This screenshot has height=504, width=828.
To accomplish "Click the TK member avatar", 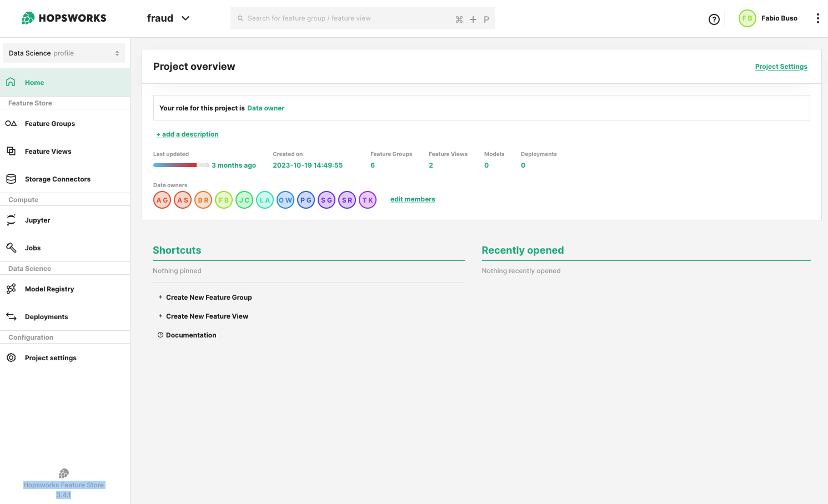I will (368, 200).
